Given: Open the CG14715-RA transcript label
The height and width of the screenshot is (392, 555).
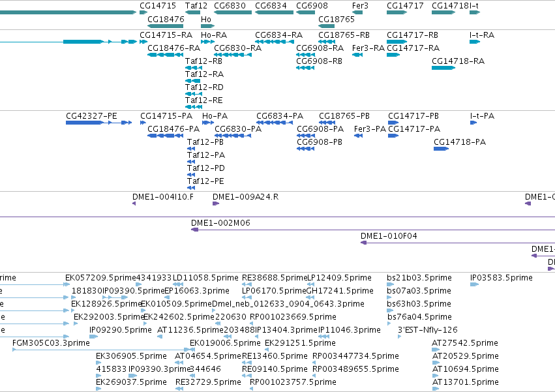Looking at the screenshot, I should click(x=166, y=35).
